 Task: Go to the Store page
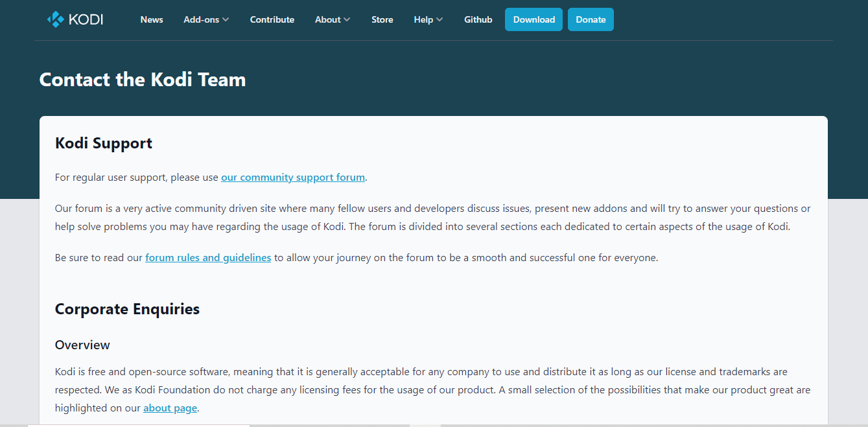click(382, 19)
